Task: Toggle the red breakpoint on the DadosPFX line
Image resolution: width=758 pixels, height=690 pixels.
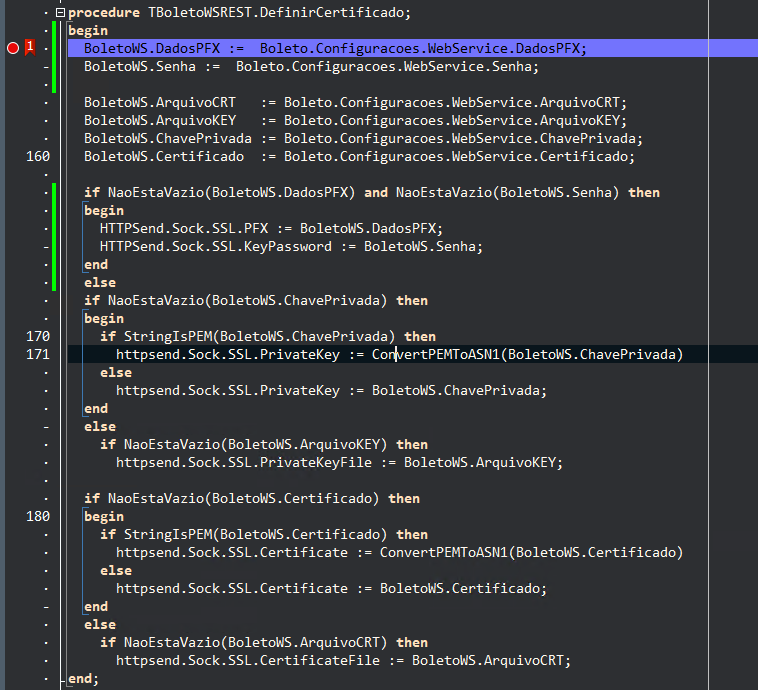Action: 13,48
